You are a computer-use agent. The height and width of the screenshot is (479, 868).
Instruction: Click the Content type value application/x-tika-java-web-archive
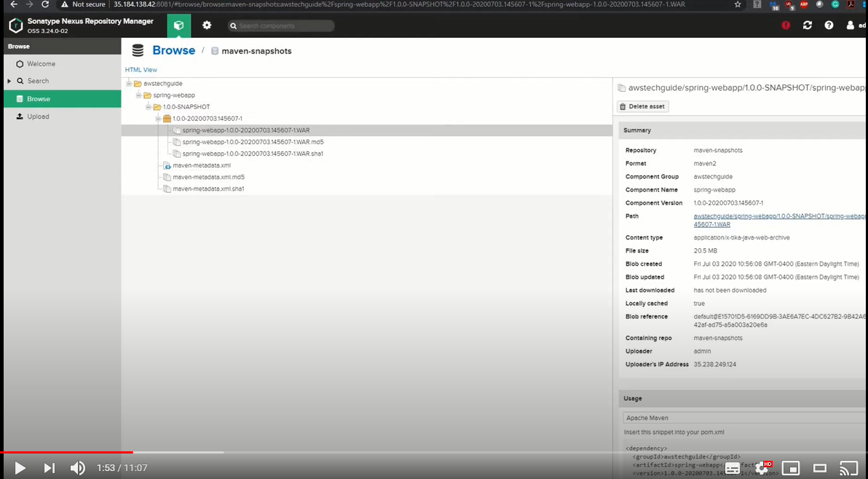742,237
